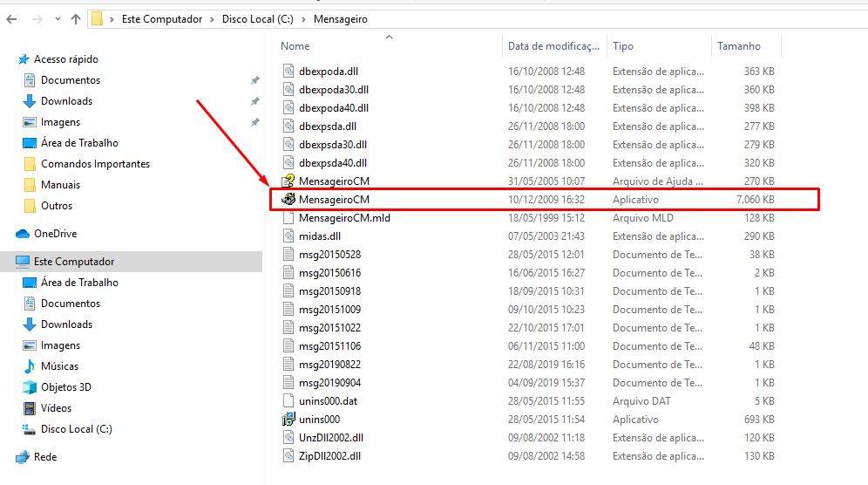Click the MensageiroCM application icon
This screenshot has height=485, width=868.
point(288,199)
